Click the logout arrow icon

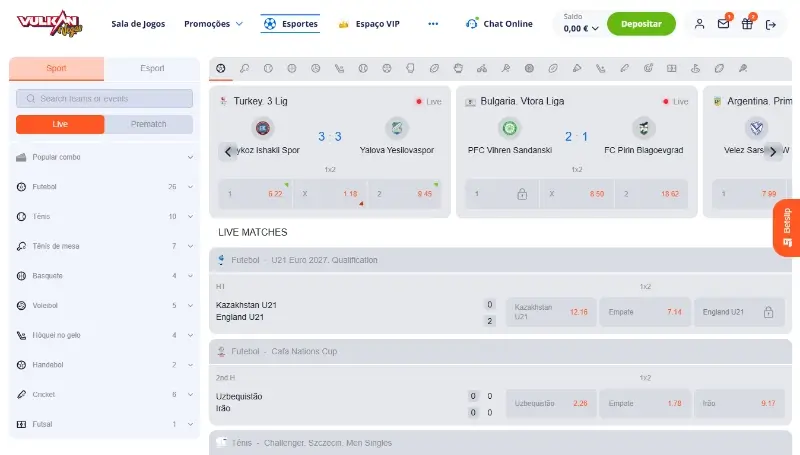[x=771, y=24]
